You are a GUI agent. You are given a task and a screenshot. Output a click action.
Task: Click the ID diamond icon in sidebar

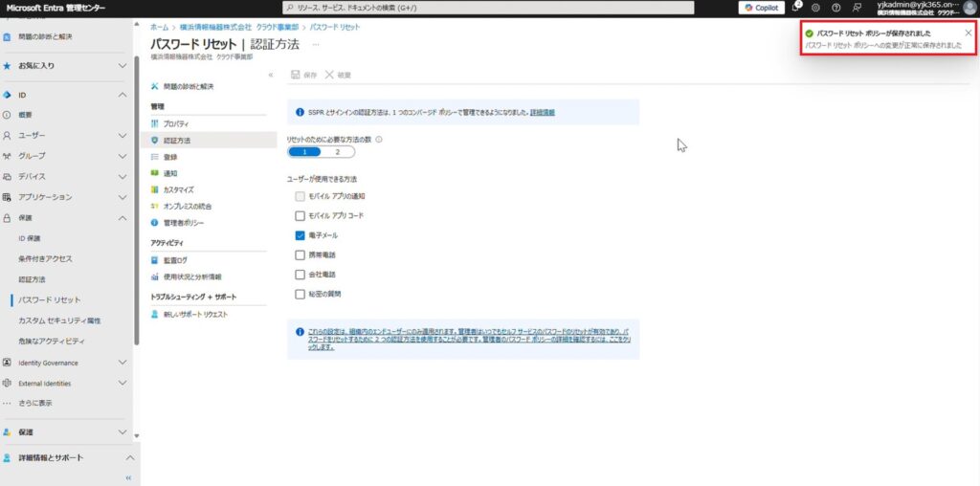(x=7, y=95)
